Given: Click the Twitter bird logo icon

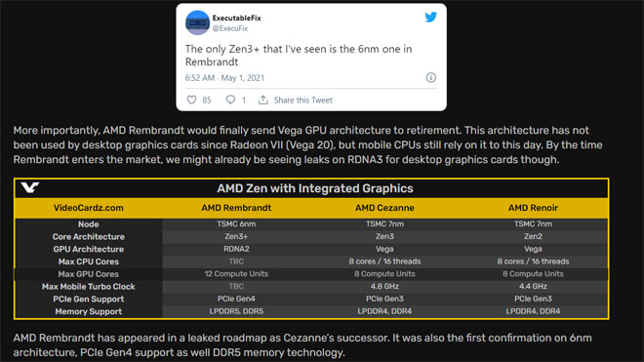Looking at the screenshot, I should coord(430,18).
